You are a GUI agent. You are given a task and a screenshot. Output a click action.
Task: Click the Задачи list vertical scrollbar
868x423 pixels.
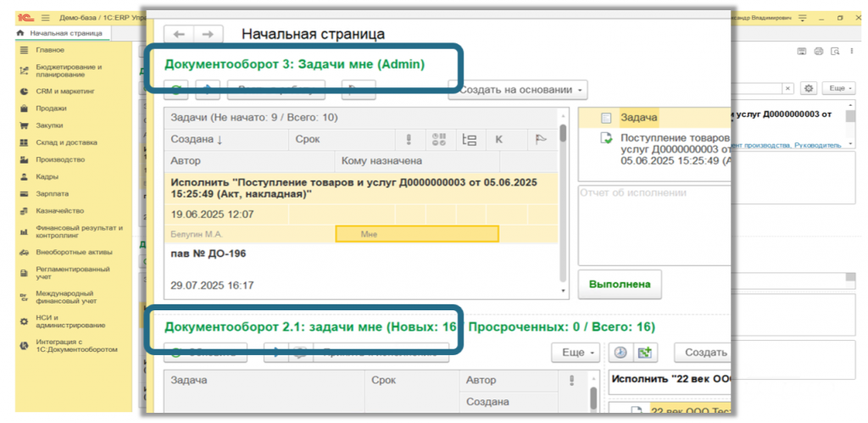(x=563, y=202)
